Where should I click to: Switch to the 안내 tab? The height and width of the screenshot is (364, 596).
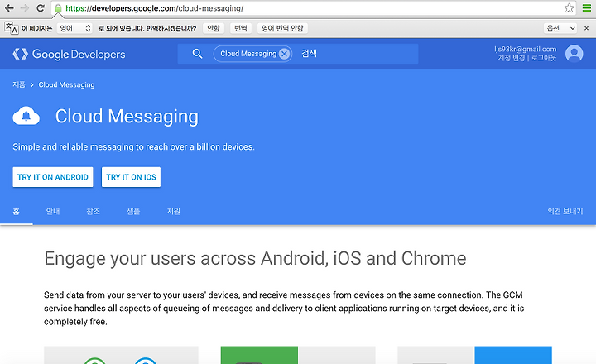click(53, 211)
